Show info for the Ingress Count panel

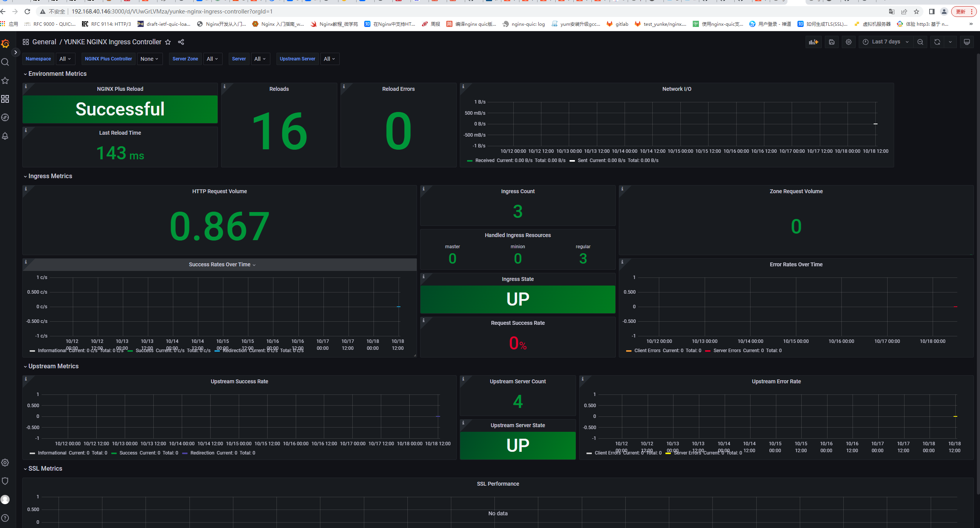pos(424,189)
